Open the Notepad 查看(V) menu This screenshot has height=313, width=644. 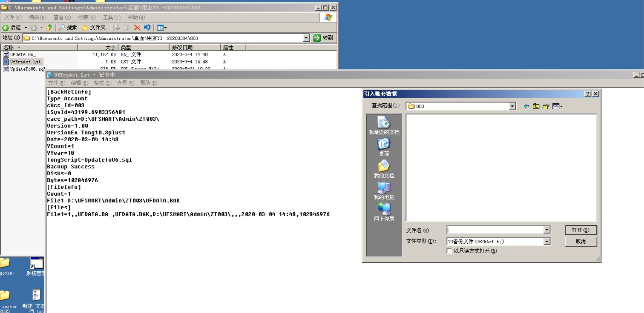[x=126, y=83]
